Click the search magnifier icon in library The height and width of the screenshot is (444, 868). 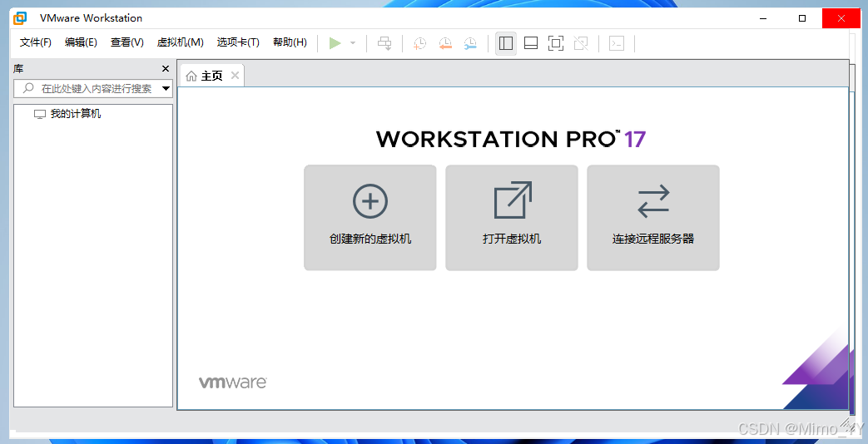point(28,88)
